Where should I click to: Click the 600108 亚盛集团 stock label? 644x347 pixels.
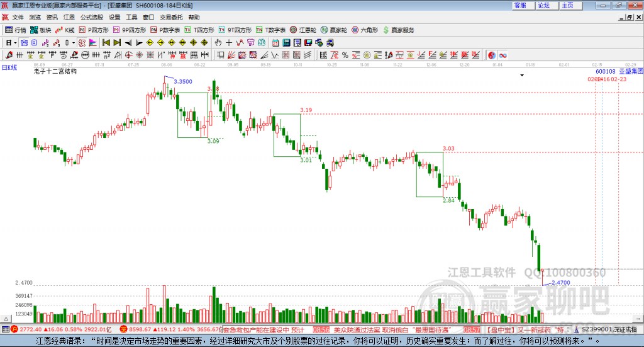(619, 72)
